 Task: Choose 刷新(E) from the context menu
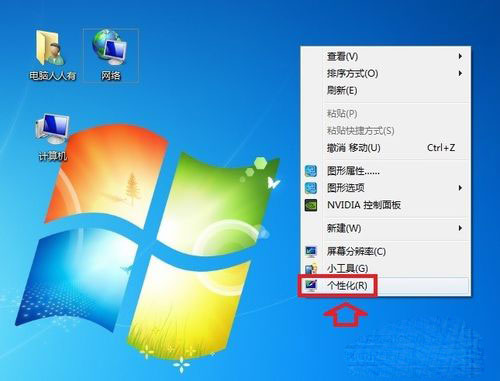coord(386,90)
